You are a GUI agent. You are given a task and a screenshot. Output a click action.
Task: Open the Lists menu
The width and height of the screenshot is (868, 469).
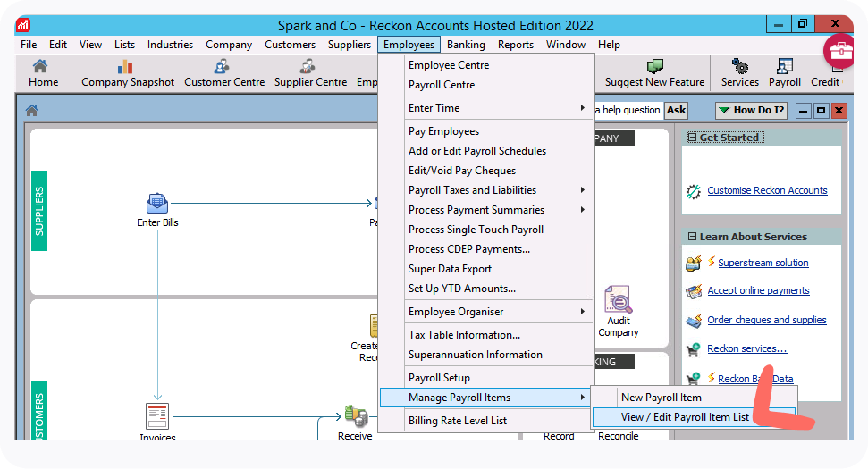click(x=124, y=45)
